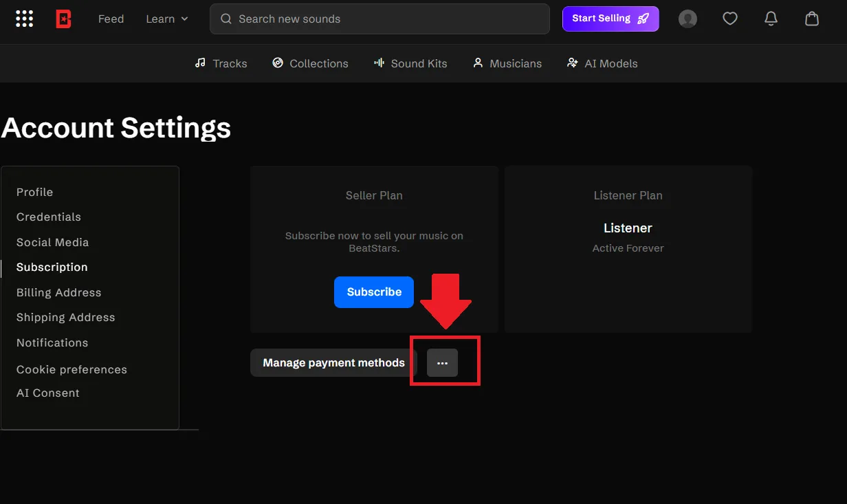Viewport: 847px width, 504px height.
Task: Open the three-dots more options button
Action: click(442, 362)
